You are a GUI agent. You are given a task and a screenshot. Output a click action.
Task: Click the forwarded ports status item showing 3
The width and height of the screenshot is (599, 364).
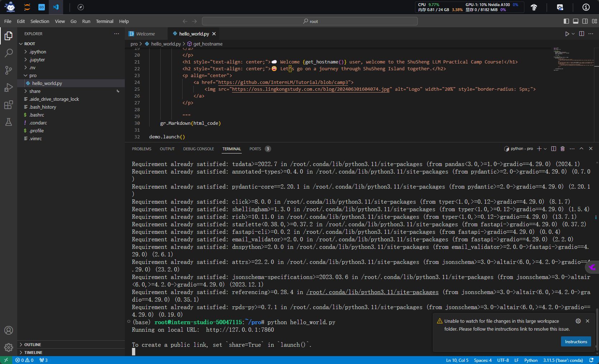coord(43,360)
